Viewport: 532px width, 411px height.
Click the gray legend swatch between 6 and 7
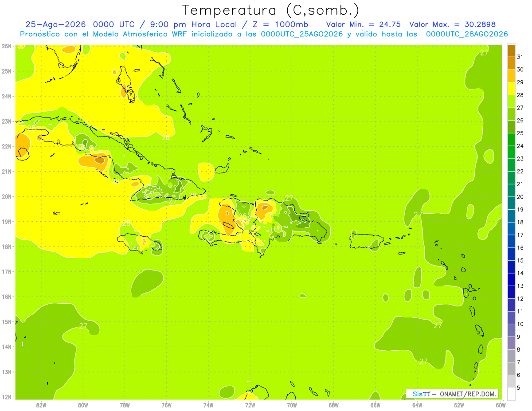(x=511, y=368)
